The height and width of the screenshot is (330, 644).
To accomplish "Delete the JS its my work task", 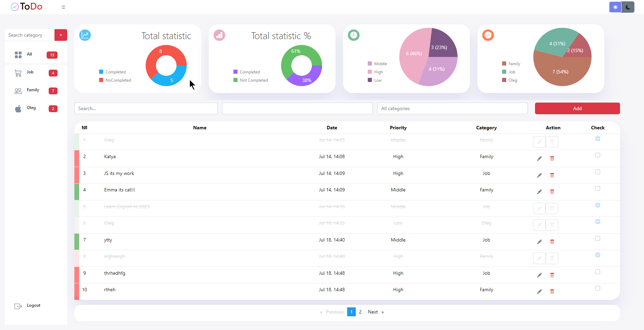I will [x=552, y=175].
